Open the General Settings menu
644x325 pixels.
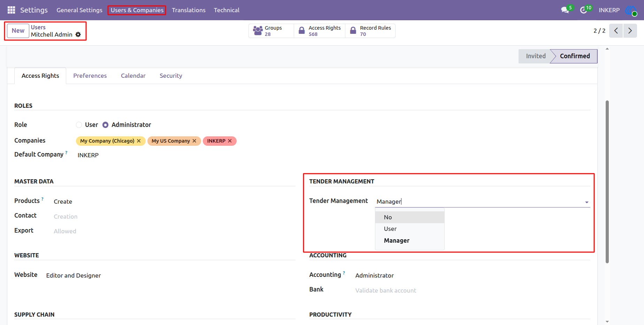click(79, 10)
